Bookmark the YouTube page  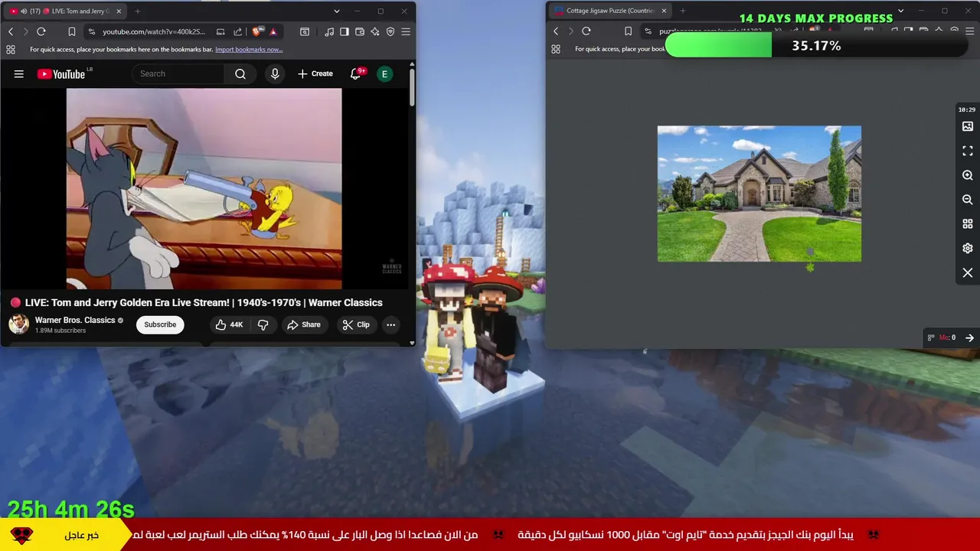coord(72,31)
